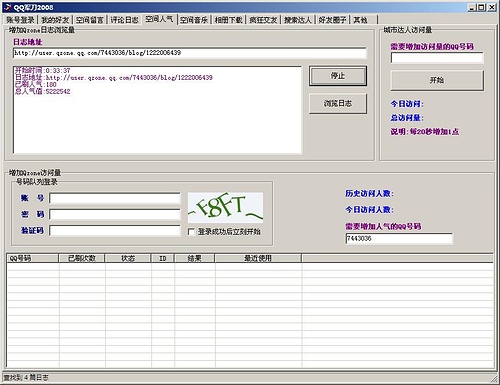Close the QQ军刀2008 window
The width and height of the screenshot is (500, 385).
(492, 7)
